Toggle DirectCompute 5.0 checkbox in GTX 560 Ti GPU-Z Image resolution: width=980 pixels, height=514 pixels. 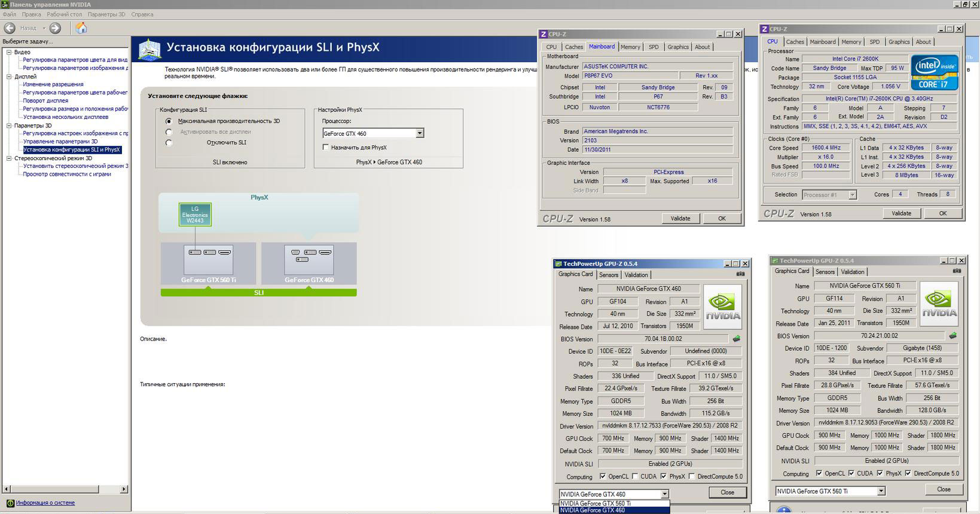coord(908,473)
